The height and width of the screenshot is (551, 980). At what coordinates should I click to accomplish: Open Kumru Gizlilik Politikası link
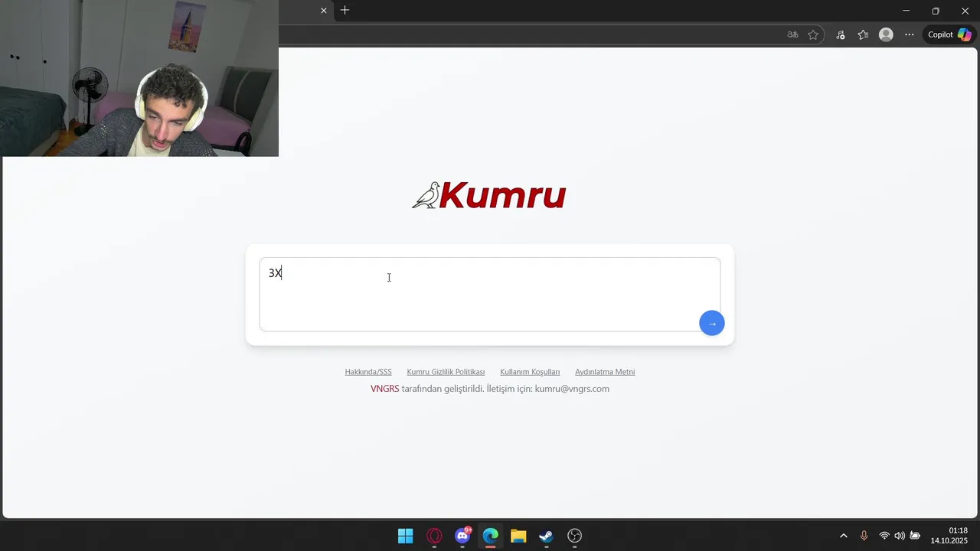(x=446, y=372)
